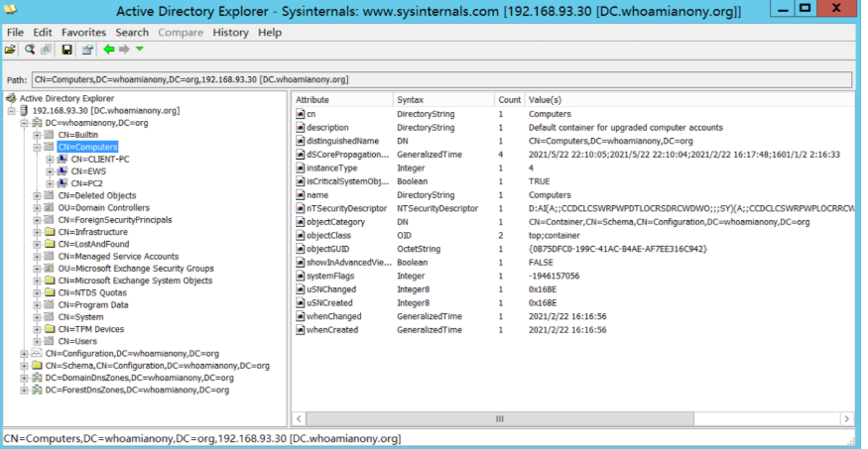The width and height of the screenshot is (868, 449).
Task: Sort by the Attribute column header
Action: pyautogui.click(x=341, y=100)
